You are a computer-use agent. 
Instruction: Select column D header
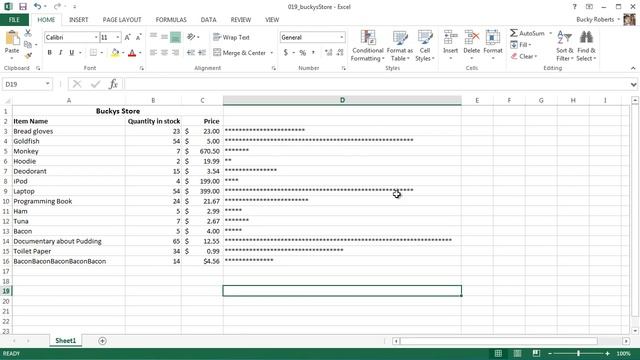pyautogui.click(x=342, y=100)
